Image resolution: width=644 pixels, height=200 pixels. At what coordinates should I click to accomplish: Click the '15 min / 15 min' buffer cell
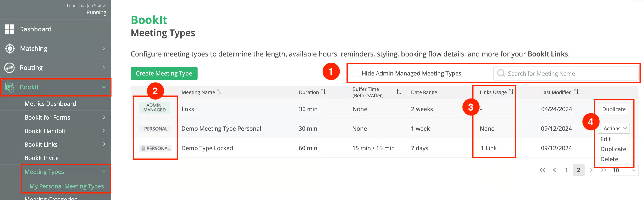373,148
